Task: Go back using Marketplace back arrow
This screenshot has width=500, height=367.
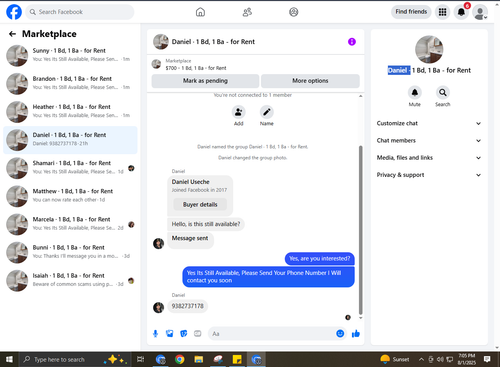Action: point(12,34)
